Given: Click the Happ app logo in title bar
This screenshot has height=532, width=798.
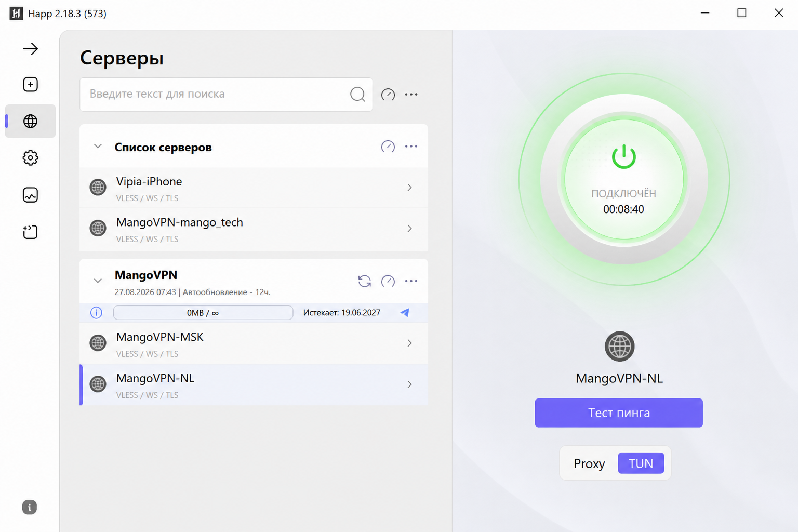Looking at the screenshot, I should coord(16,14).
